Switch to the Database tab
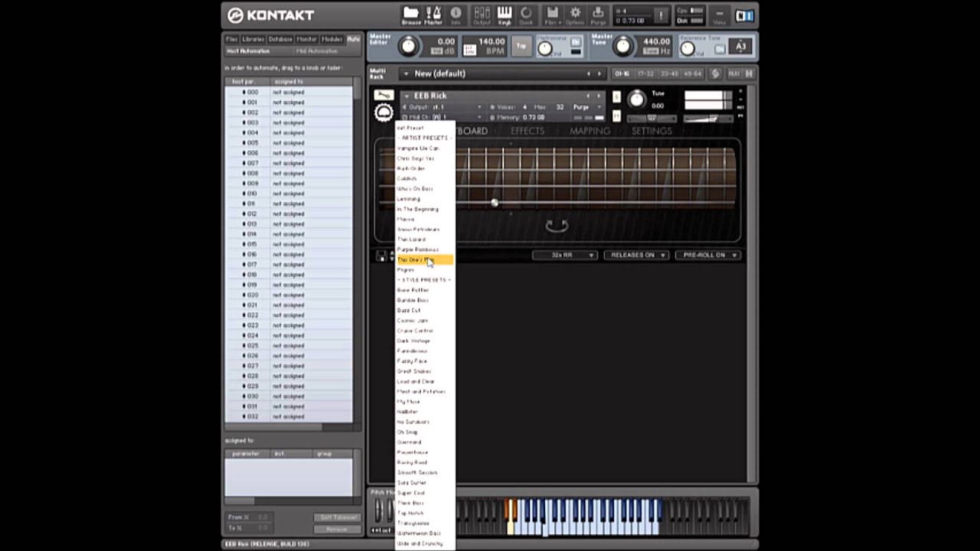The height and width of the screenshot is (551, 980). pos(280,39)
